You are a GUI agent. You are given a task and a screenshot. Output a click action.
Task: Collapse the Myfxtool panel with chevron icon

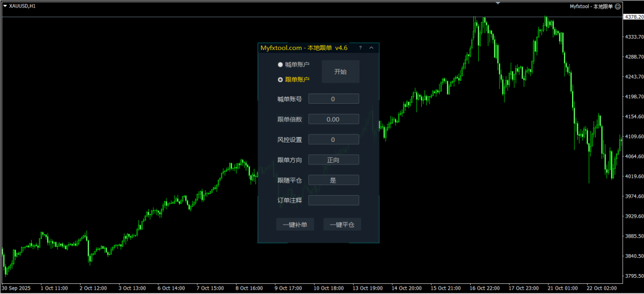371,48
